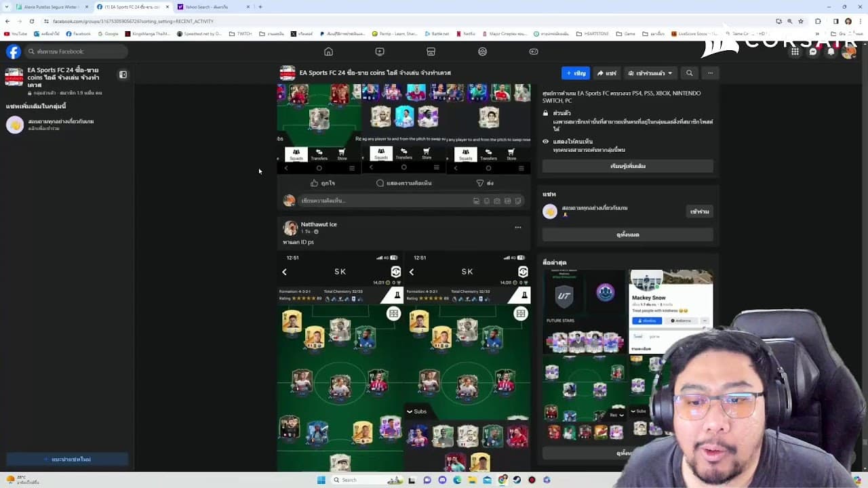Open the Netflix bookmark
This screenshot has height=488, width=868.
pos(466,33)
